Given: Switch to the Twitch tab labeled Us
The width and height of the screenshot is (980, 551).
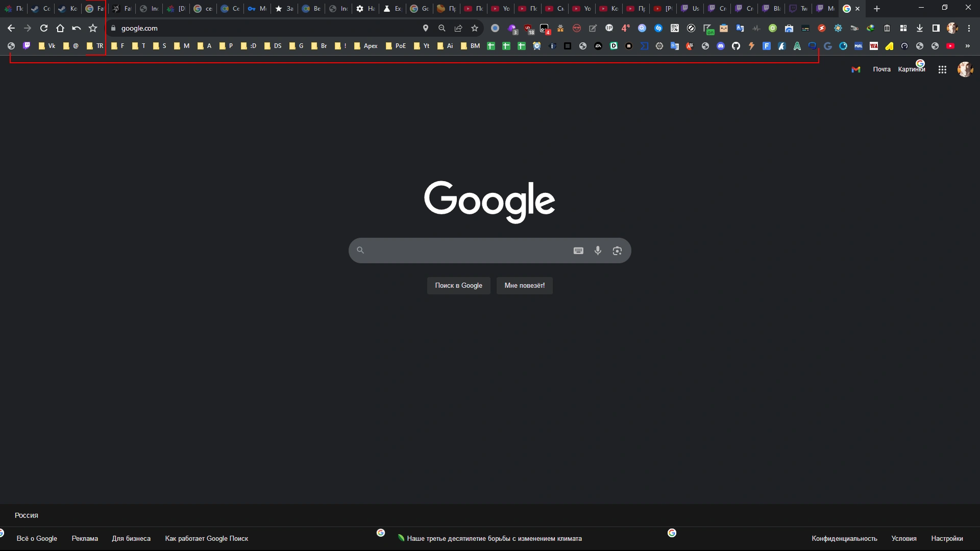Looking at the screenshot, I should 690,9.
